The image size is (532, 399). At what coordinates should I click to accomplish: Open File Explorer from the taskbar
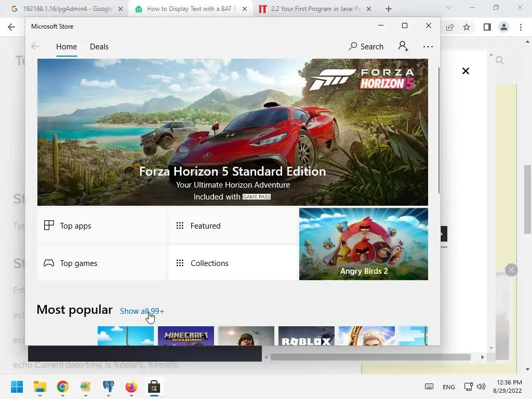tap(39, 387)
